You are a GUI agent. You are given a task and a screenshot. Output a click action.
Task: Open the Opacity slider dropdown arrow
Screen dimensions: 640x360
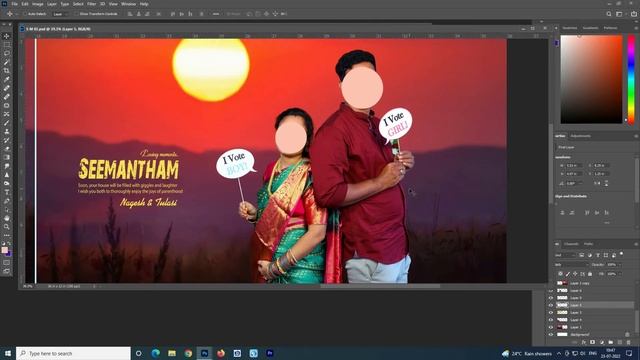pos(620,264)
